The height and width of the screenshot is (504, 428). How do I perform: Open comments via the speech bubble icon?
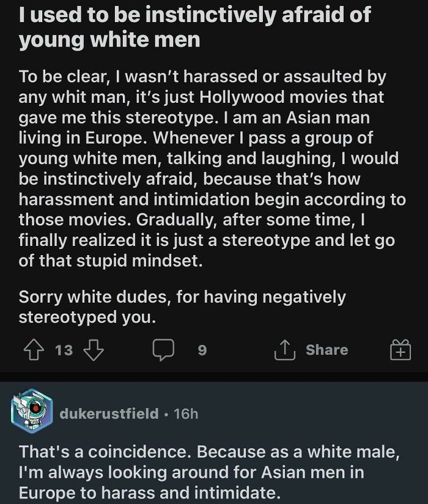click(x=163, y=350)
